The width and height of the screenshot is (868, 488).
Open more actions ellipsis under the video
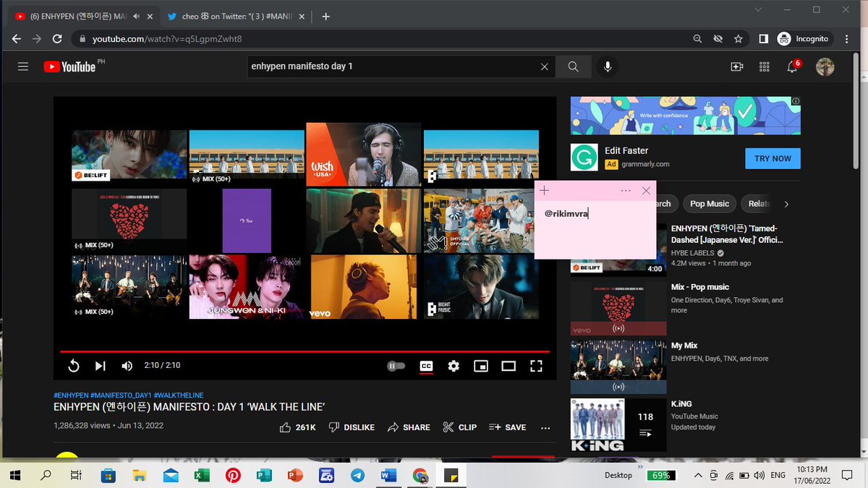(x=545, y=427)
